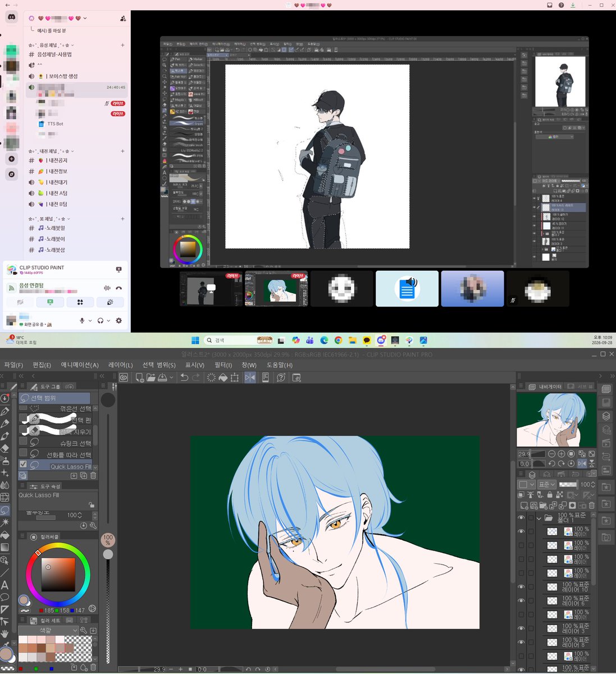616x674 pixels.
Task: Mute microphone in Discord user panel
Action: point(82,320)
